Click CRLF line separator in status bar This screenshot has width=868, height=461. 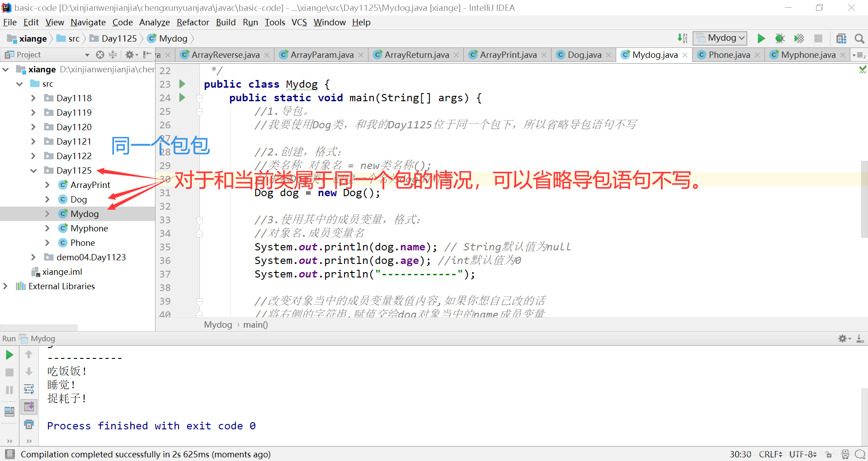click(x=771, y=454)
